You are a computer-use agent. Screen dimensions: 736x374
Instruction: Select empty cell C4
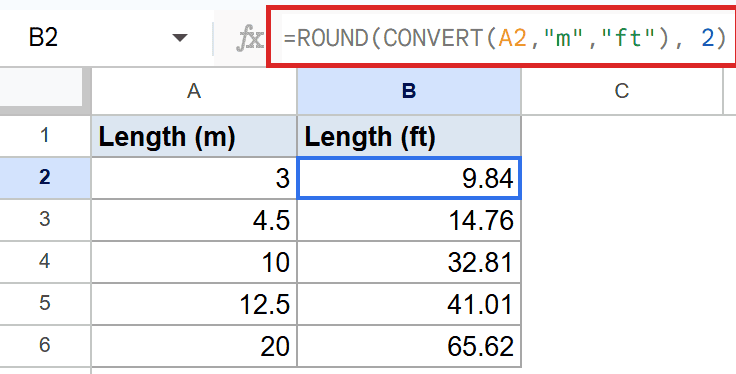(x=622, y=261)
